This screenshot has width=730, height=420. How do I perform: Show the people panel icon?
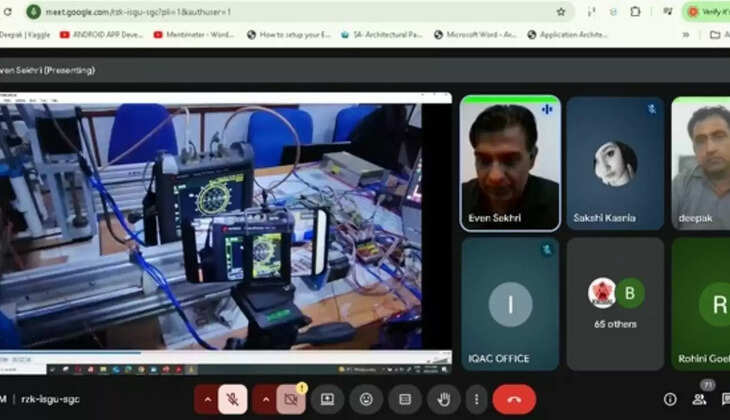pyautogui.click(x=699, y=399)
